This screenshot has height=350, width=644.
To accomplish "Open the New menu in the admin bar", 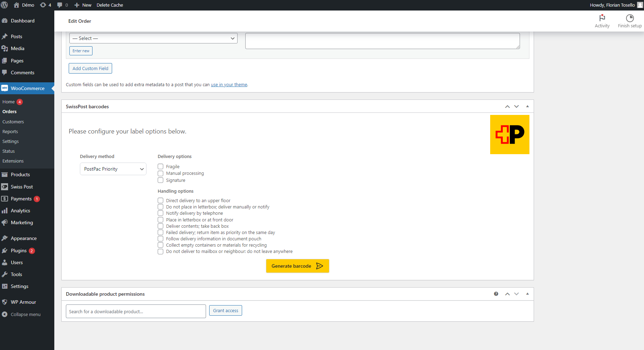I will coord(83,5).
